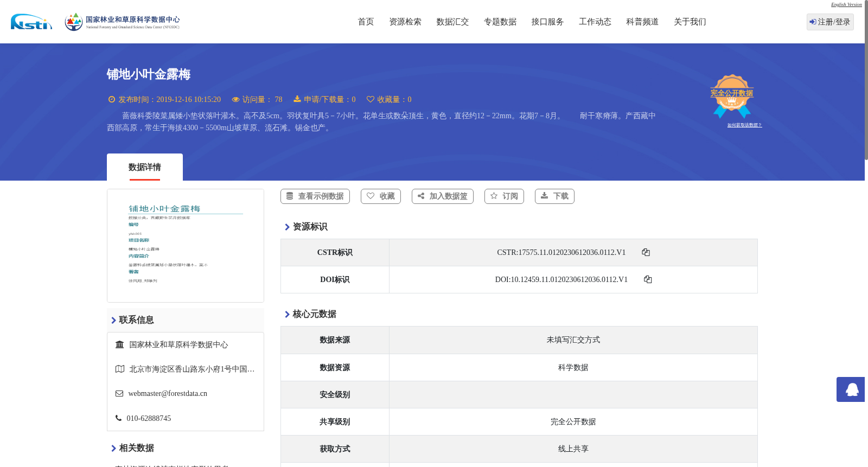Click the 铺地小叶金露梅 page title

(x=149, y=74)
